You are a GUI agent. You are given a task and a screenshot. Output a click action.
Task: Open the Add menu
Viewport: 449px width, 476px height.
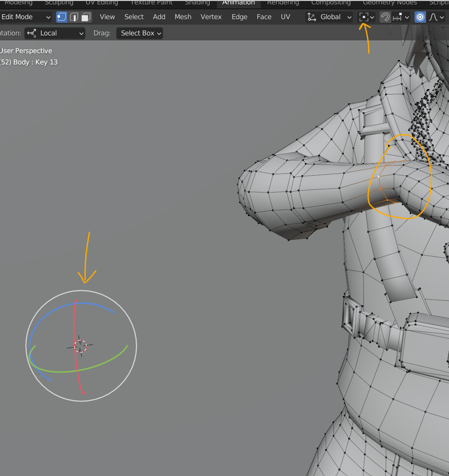[159, 17]
